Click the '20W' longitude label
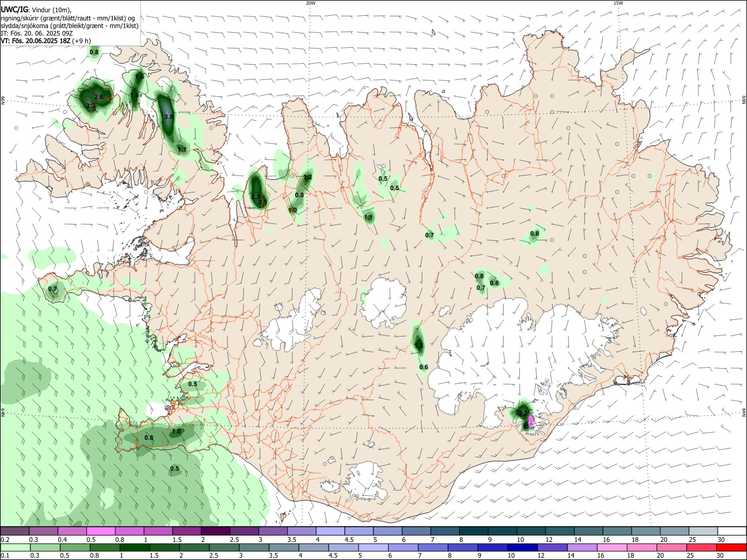This screenshot has height=560, width=747. (310, 3)
